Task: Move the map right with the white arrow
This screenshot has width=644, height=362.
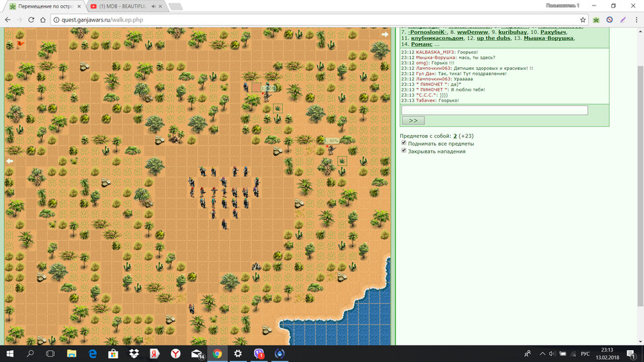Action: tap(385, 35)
